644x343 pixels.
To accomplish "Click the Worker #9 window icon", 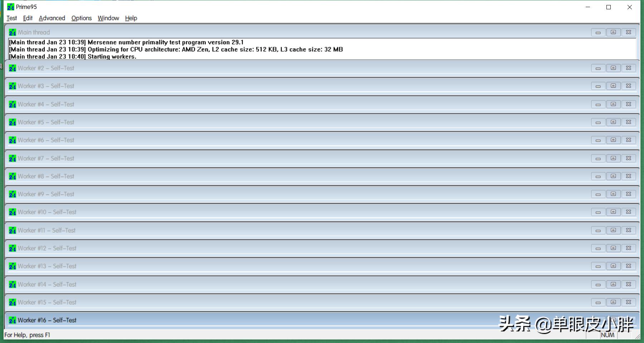I will (x=13, y=194).
